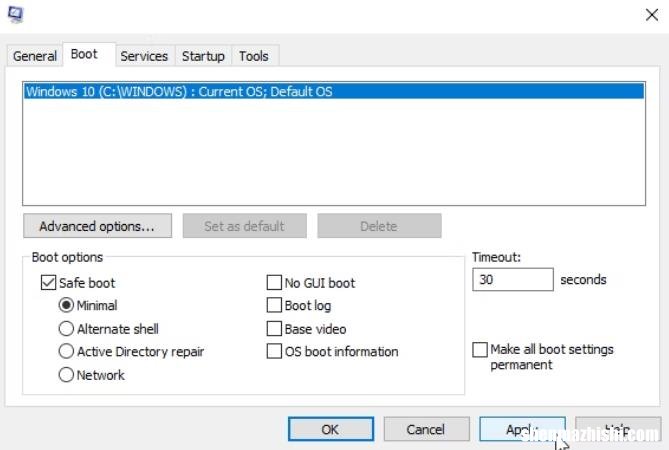
Task: Open Advanced options dialog
Action: [x=97, y=226]
